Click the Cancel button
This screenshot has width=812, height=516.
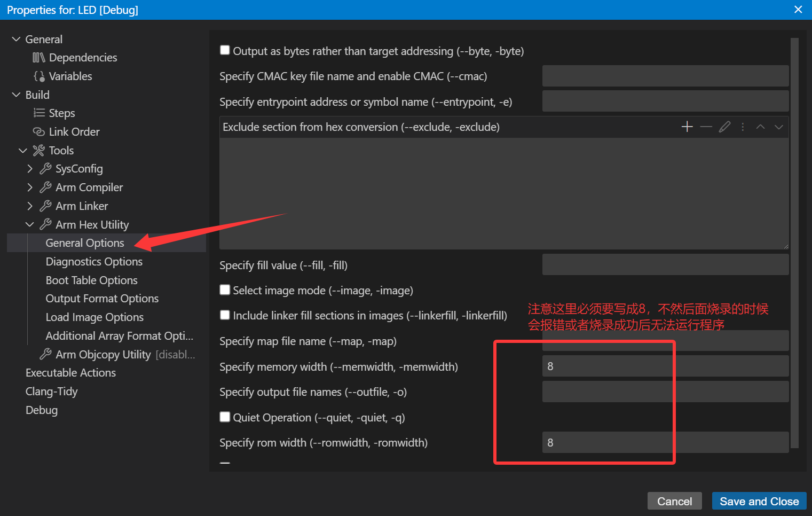pos(674,501)
